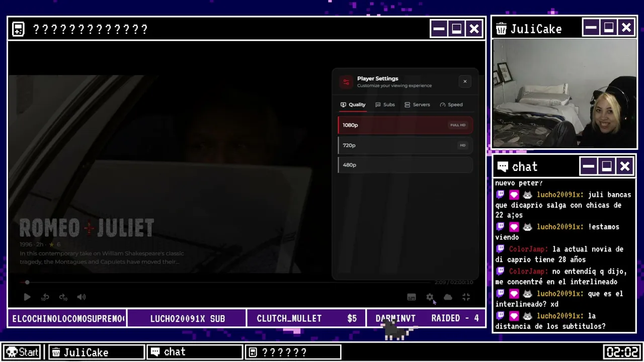
Task: Click the DARMINVT RAIDED banner
Action: [426, 318]
